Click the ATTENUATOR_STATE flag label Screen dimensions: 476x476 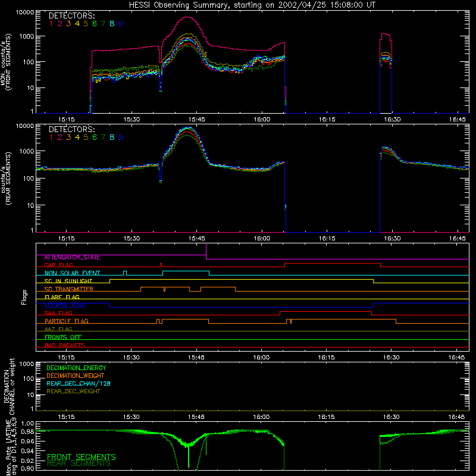point(72,257)
